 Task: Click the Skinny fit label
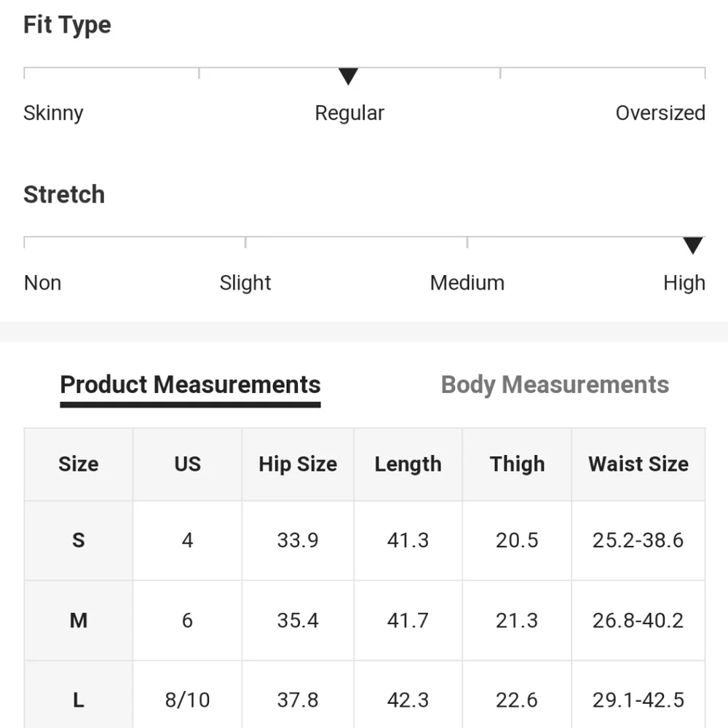pos(53,113)
